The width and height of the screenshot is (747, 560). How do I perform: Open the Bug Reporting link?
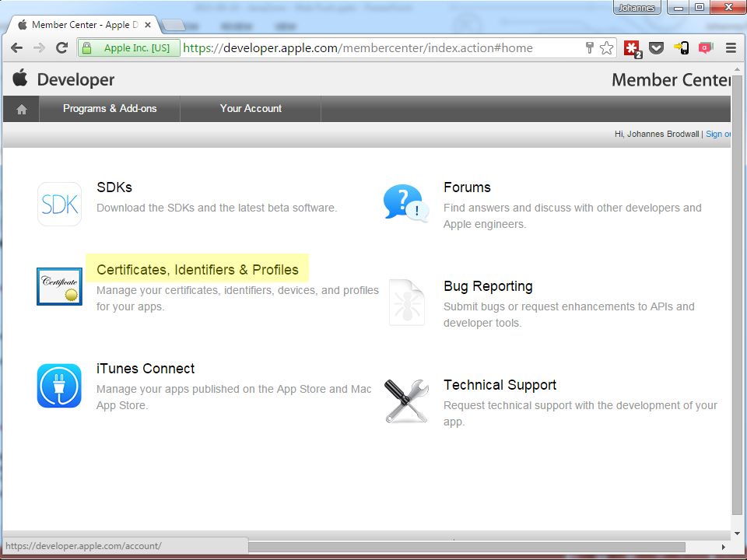point(488,286)
